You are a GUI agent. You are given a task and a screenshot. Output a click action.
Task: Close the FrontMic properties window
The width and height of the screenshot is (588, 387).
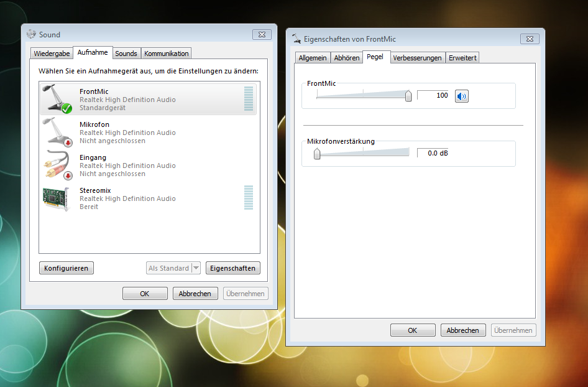point(530,39)
